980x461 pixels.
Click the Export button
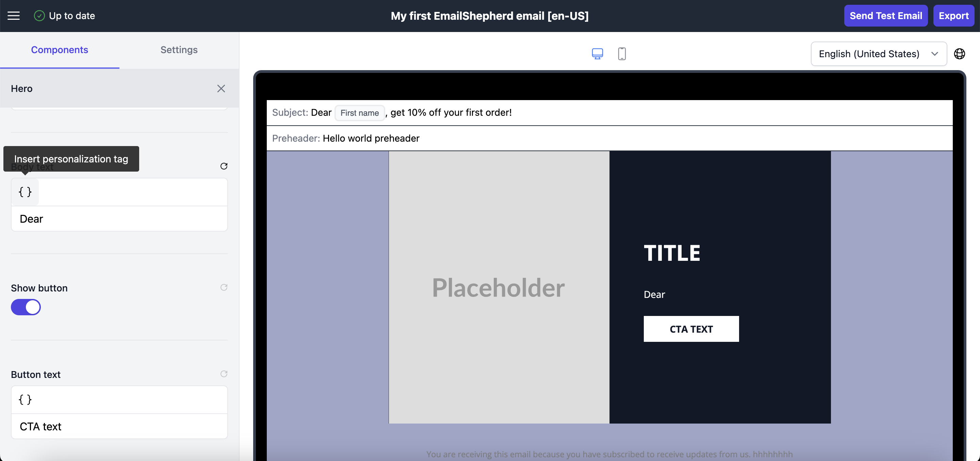(x=953, y=16)
